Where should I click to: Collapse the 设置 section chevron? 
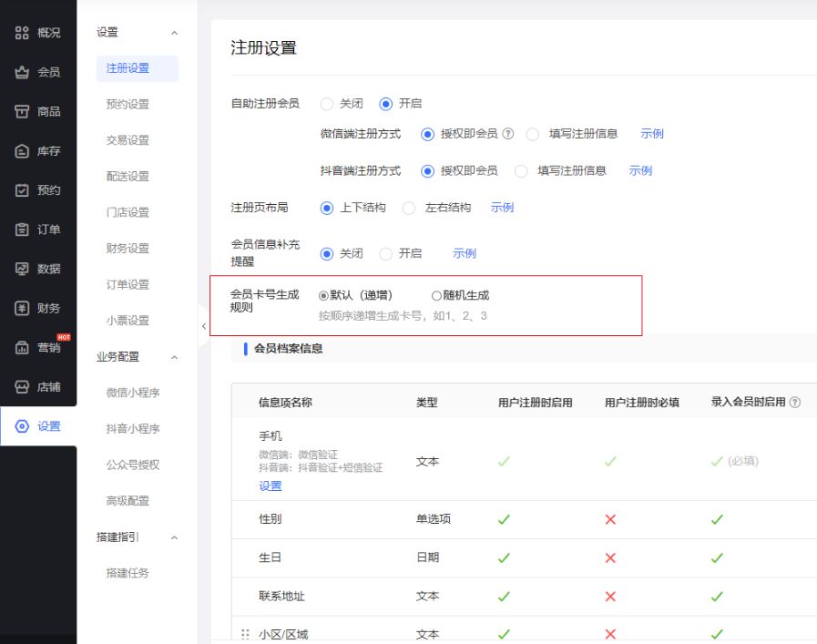click(174, 33)
